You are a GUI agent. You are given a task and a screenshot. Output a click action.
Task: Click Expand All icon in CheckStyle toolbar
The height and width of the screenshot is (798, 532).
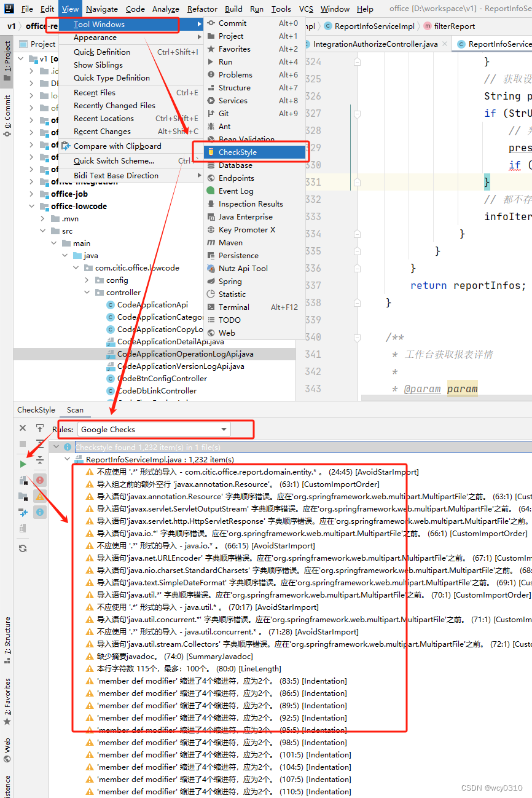40,444
